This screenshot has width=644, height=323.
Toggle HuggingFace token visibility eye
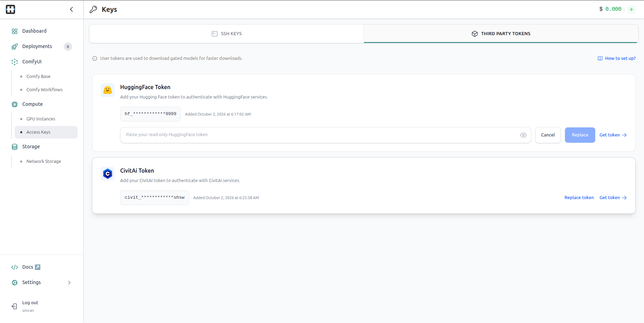523,135
